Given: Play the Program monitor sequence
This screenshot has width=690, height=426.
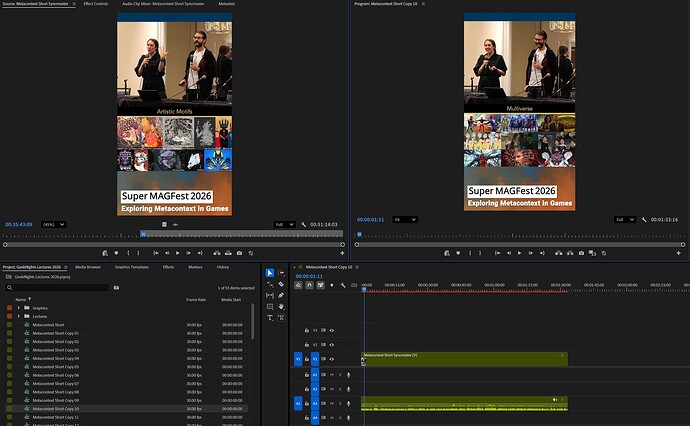Looking at the screenshot, I should tap(519, 253).
